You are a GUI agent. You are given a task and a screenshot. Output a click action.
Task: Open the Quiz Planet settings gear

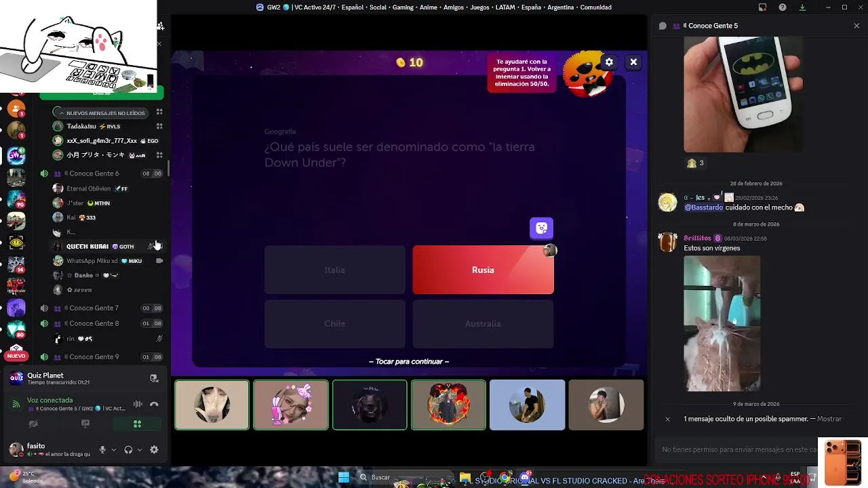click(x=609, y=62)
